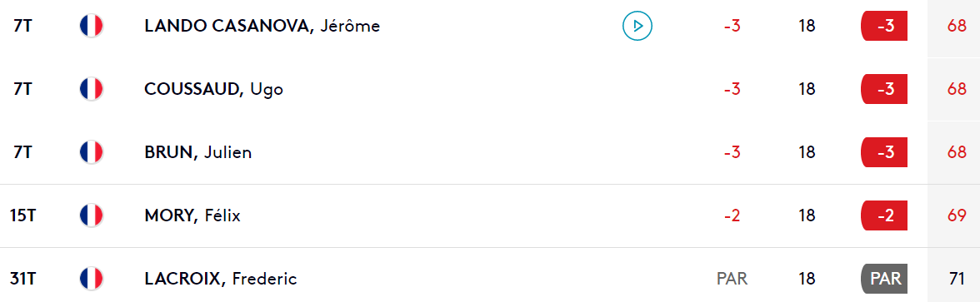Open Julien Brun player profile
Image resolution: width=980 pixels, height=302 pixels.
198,152
